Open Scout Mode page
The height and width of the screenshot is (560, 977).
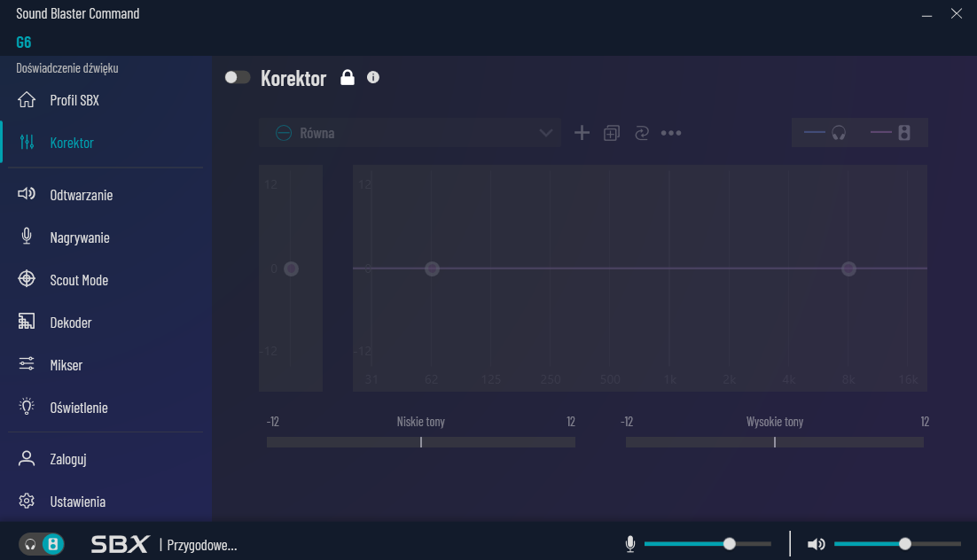[x=79, y=280]
